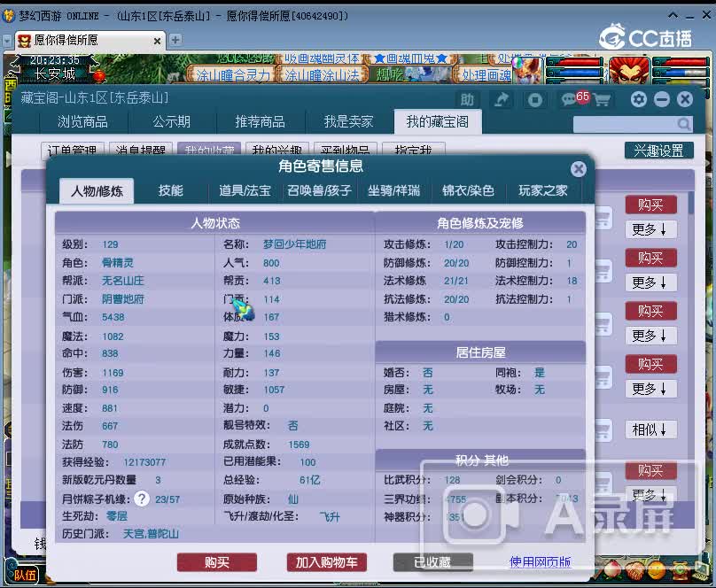Expand the fourth 更多 dropdown

[x=650, y=389]
